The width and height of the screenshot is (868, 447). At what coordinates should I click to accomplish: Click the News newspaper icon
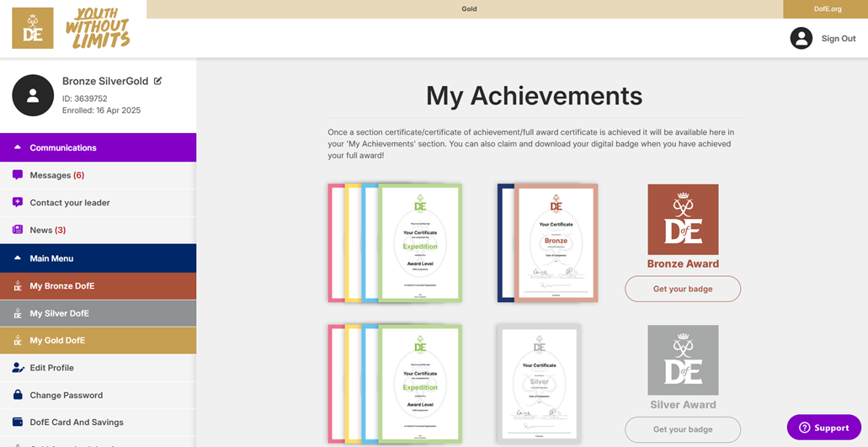tap(18, 230)
